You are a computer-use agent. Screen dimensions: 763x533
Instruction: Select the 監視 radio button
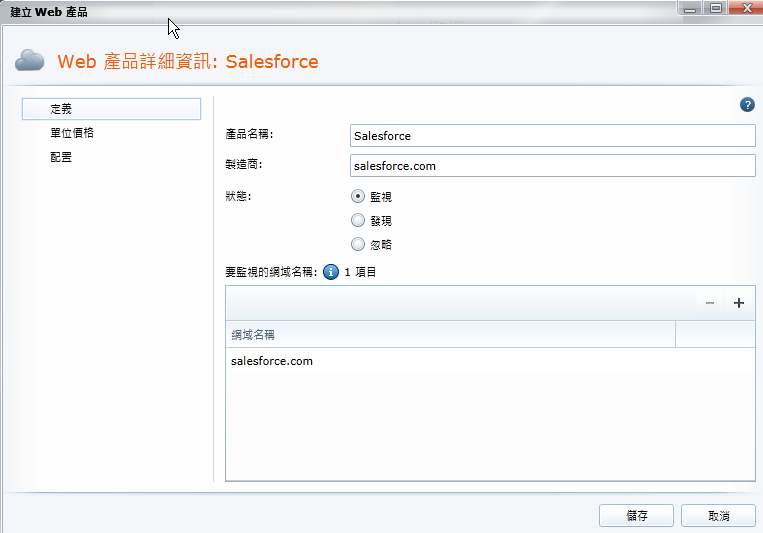point(358,196)
